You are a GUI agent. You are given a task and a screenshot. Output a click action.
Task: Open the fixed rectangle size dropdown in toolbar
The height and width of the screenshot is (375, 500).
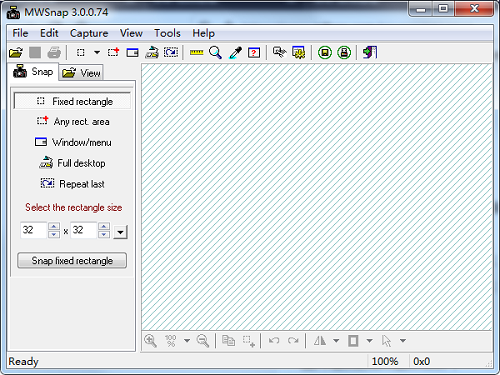[97, 53]
